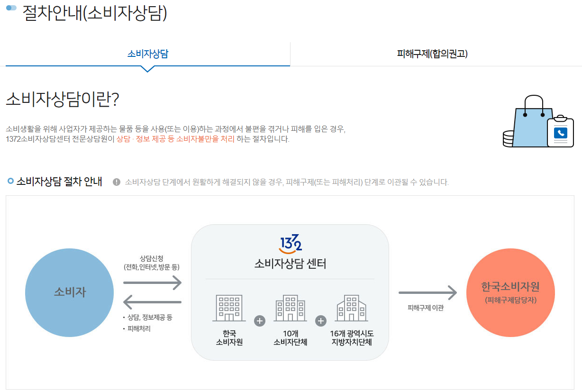The image size is (582, 392).
Task: Click the 소비자상담 절차 안내 heading
Action: tap(59, 182)
